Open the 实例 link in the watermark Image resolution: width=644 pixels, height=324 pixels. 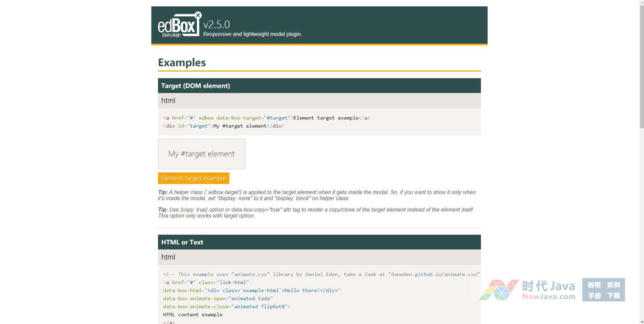click(x=613, y=285)
